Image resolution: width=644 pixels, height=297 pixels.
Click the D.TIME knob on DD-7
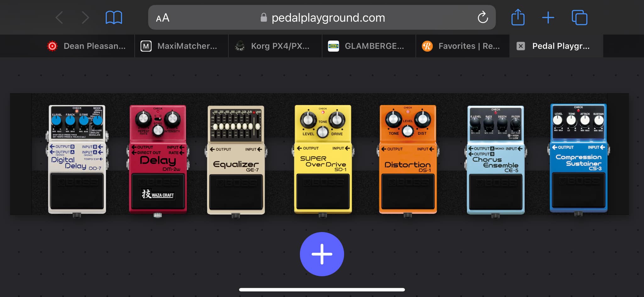coord(84,121)
